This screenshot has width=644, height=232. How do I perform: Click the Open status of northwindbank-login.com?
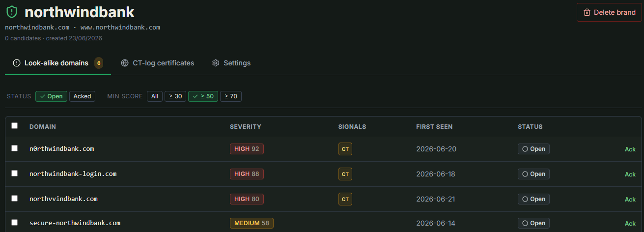533,174
